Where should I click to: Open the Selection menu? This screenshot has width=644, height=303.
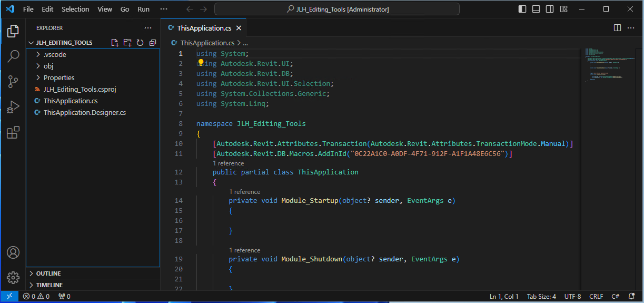tap(75, 9)
